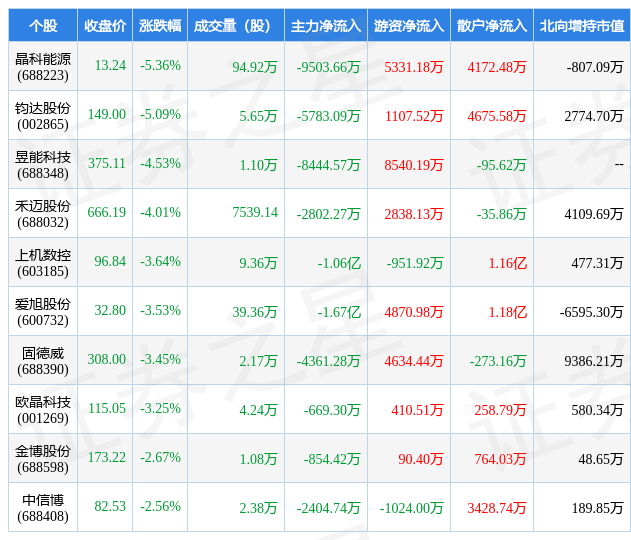Select stock 欧晶科技 (001269)

tap(43, 410)
